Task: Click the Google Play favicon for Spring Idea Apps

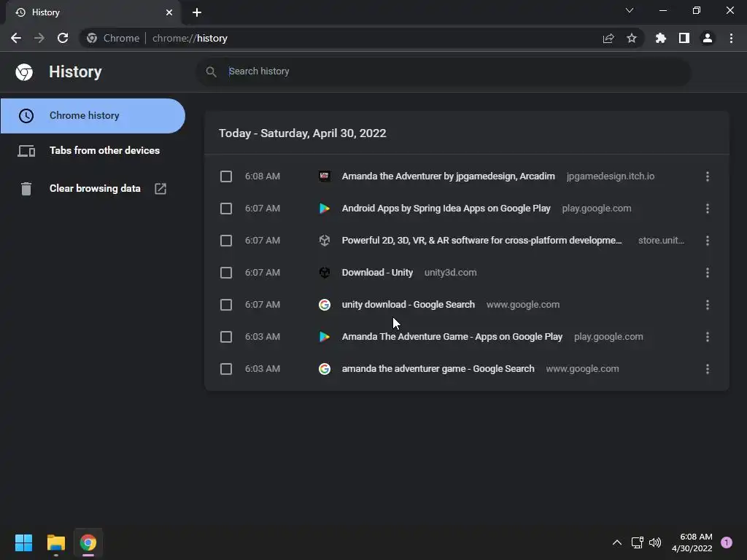Action: (x=325, y=208)
